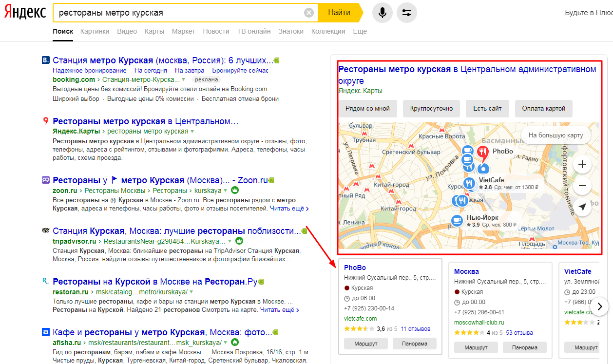Switch to the Картинки tab
The height and width of the screenshot is (364, 613).
tap(95, 31)
